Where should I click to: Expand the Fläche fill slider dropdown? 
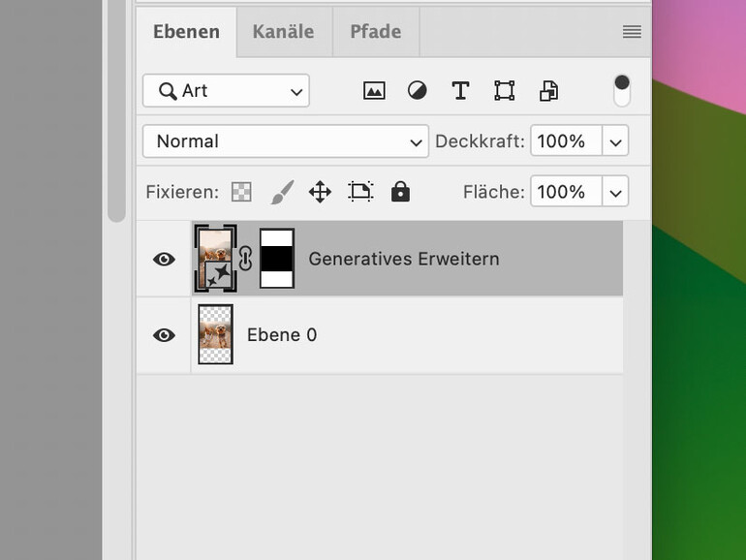[x=616, y=192]
